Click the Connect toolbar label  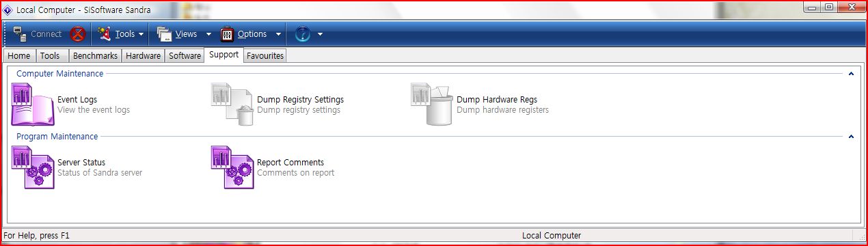46,34
